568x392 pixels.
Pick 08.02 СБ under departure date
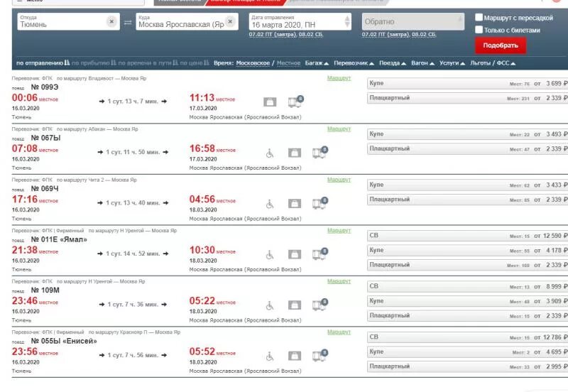coord(311,34)
